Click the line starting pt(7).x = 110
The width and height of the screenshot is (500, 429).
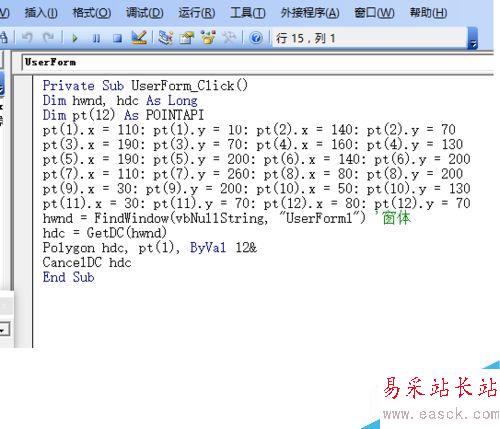[253, 174]
